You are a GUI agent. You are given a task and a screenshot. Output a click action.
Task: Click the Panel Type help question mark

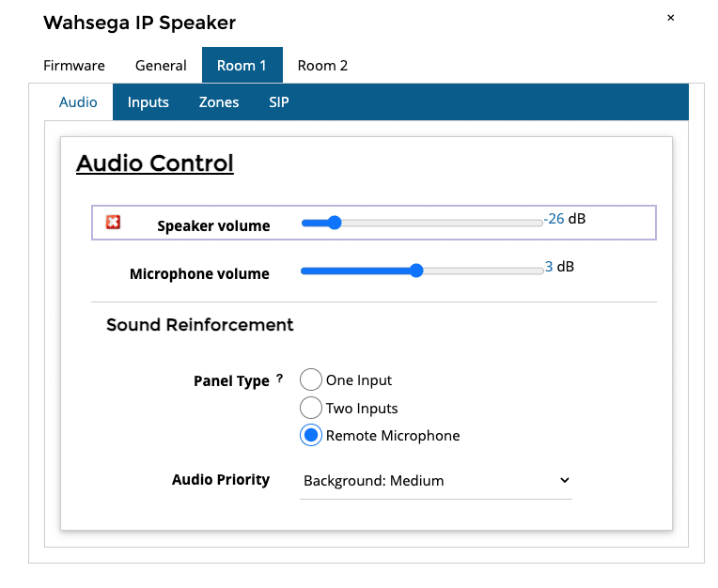[x=279, y=379]
